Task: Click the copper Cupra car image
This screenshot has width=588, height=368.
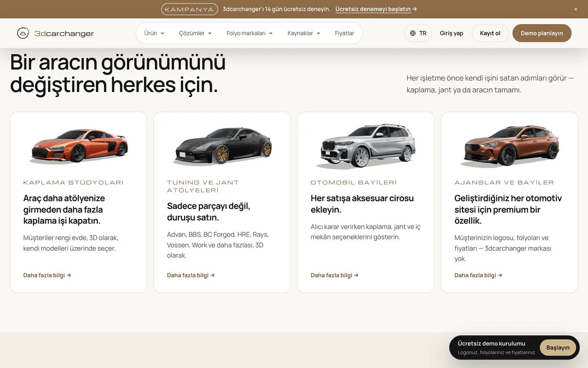Action: point(510,146)
